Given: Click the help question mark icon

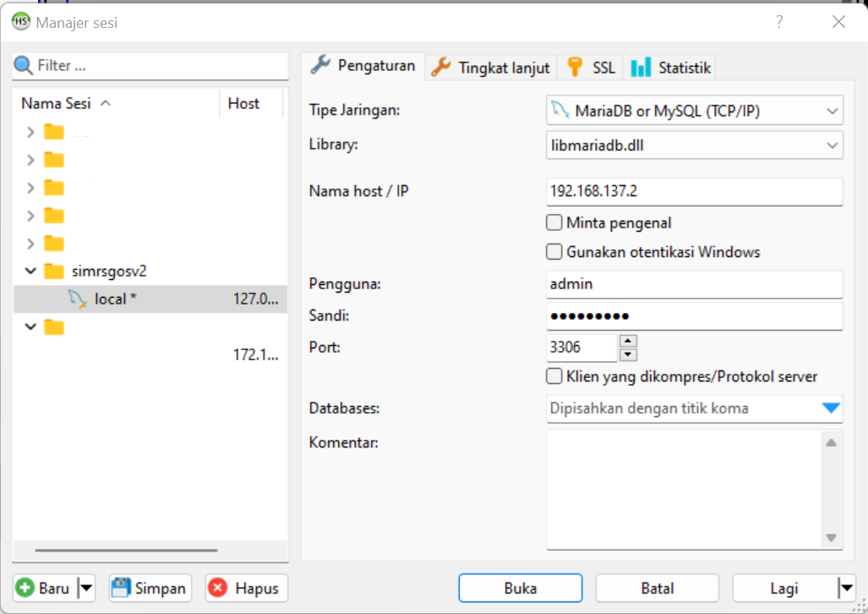Looking at the screenshot, I should (x=779, y=23).
